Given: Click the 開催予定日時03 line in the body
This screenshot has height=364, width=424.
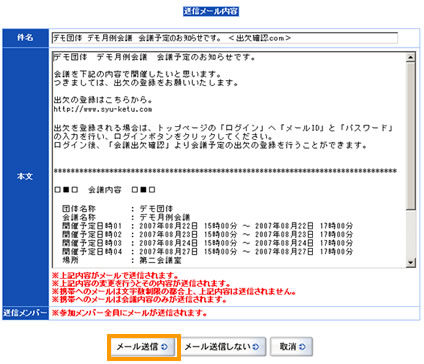Looking at the screenshot, I should tap(207, 243).
